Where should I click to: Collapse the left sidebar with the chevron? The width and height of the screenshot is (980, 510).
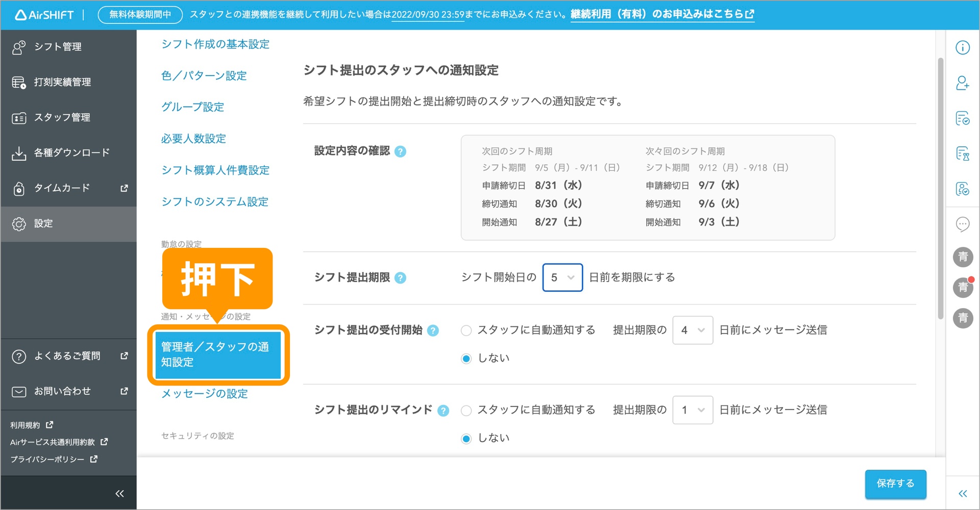click(119, 493)
